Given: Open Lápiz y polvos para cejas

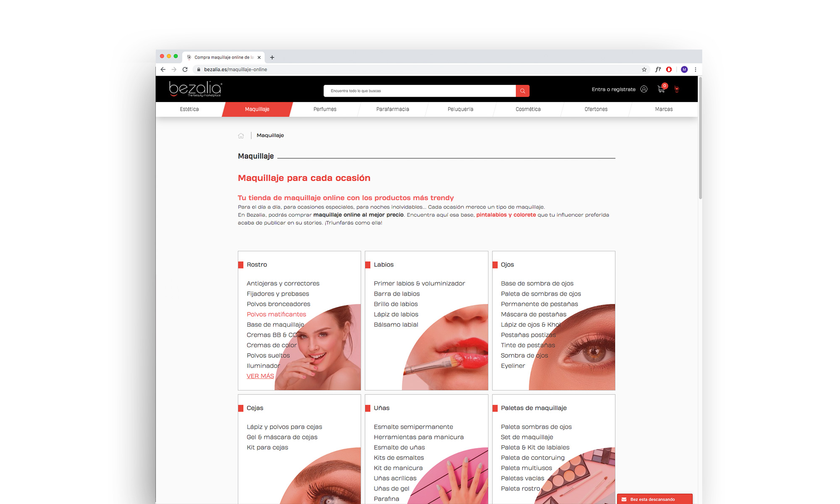Looking at the screenshot, I should [x=284, y=427].
